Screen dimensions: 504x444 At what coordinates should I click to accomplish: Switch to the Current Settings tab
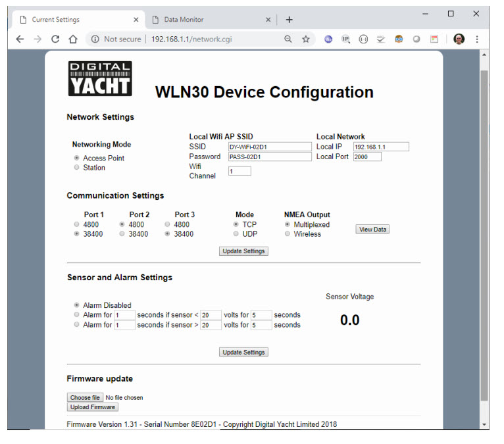(x=79, y=20)
